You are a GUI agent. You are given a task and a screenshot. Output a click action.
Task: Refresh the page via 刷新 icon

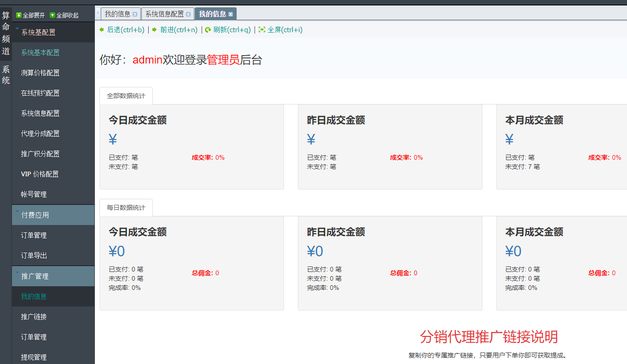(208, 30)
